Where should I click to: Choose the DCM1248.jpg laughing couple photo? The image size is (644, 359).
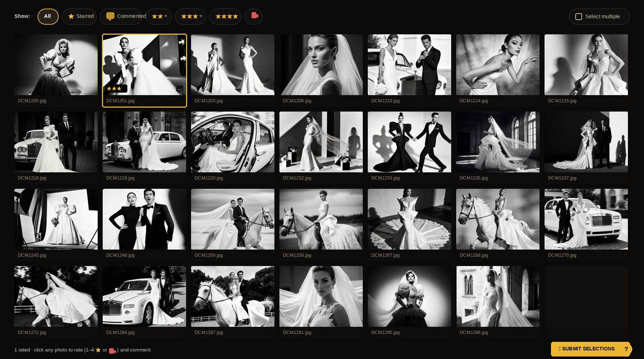[144, 219]
